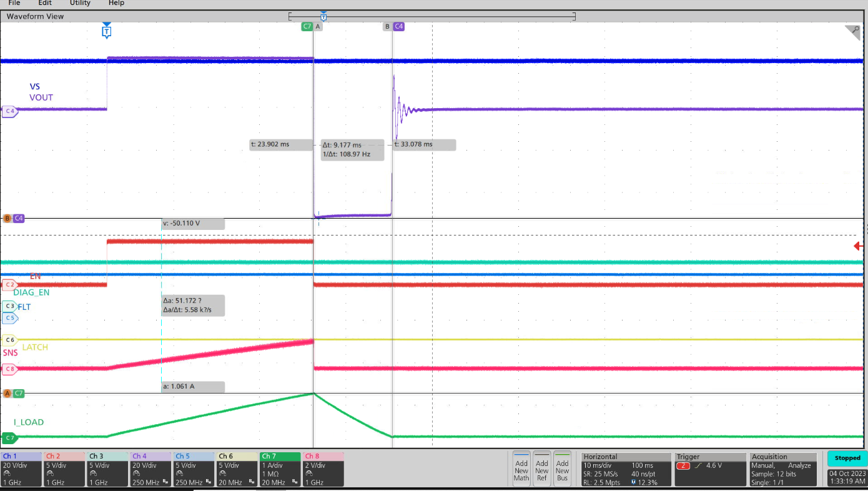
Task: Toggle the Ch 7 channel badge
Action: [x=280, y=469]
